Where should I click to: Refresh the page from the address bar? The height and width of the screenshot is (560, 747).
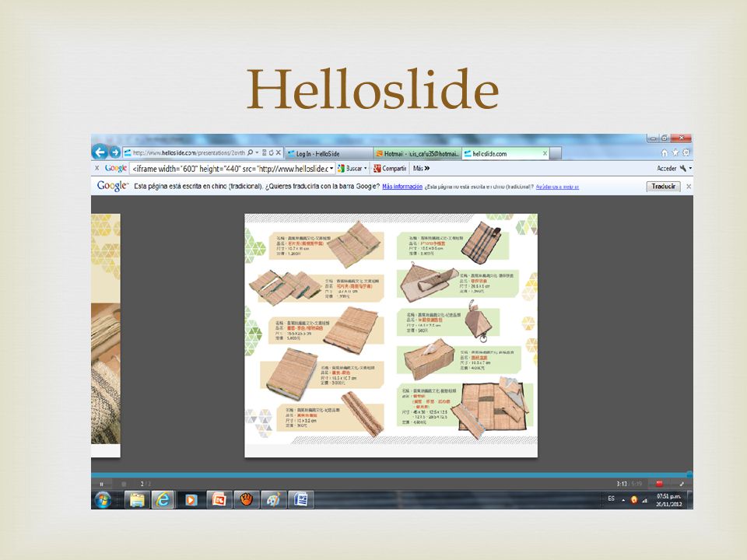[x=271, y=153]
